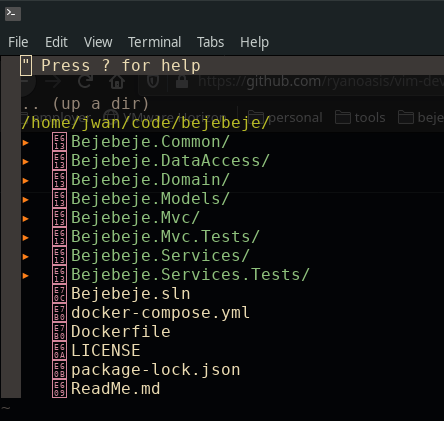
Task: Click the glyph icon beside Dockerfile
Action: [59, 332]
